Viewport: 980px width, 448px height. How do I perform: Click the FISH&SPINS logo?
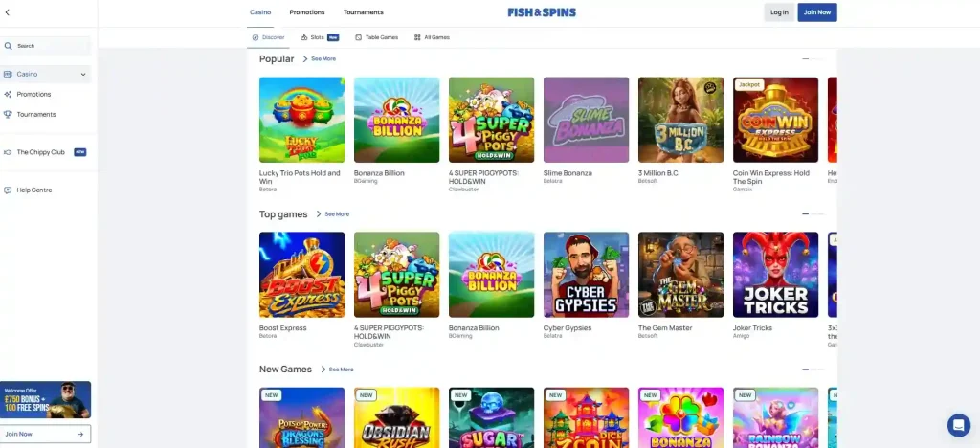(x=542, y=12)
